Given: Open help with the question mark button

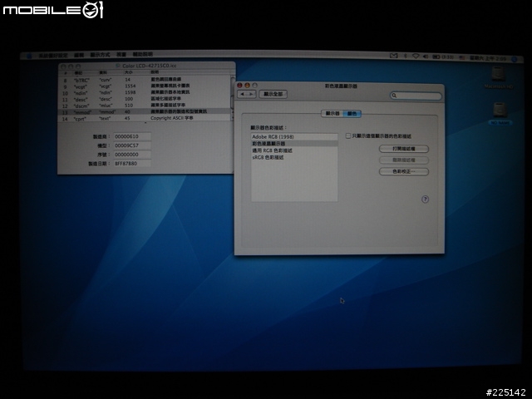Looking at the screenshot, I should click(x=425, y=199).
